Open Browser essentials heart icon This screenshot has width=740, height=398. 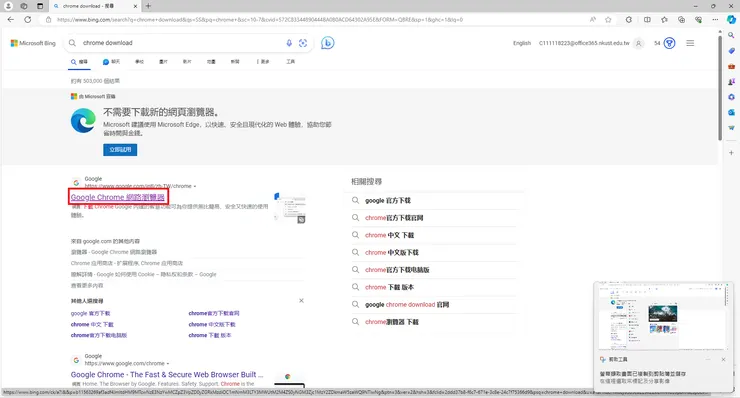(x=698, y=20)
